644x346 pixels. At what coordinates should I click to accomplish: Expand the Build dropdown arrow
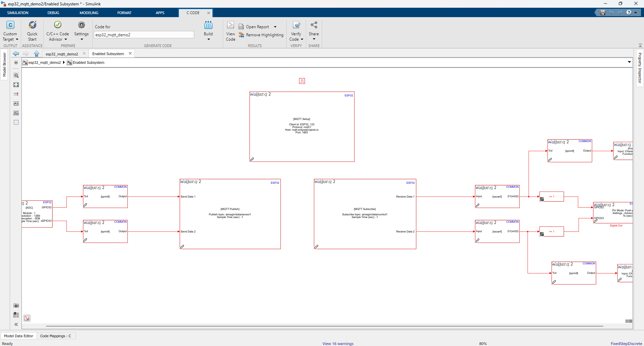(x=208, y=39)
